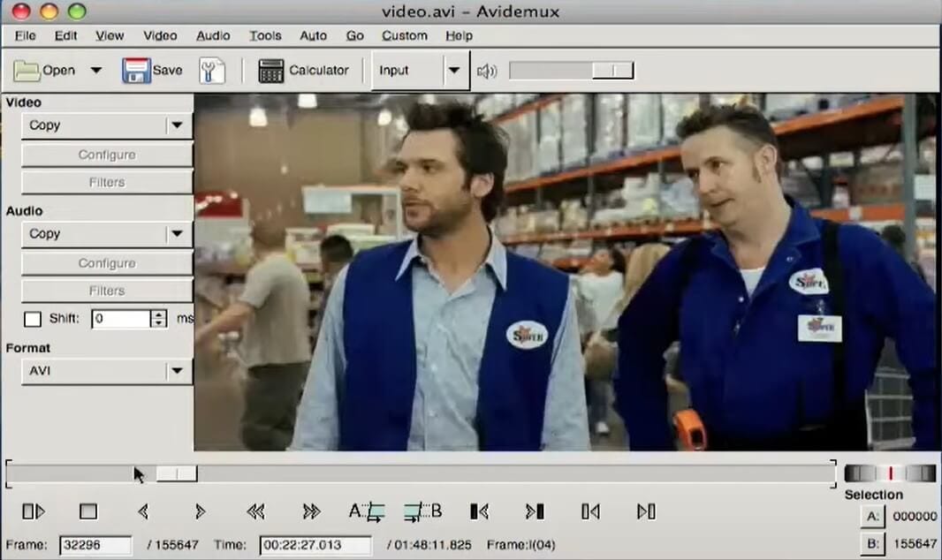Expand the AVI Format dropdown

(107, 371)
